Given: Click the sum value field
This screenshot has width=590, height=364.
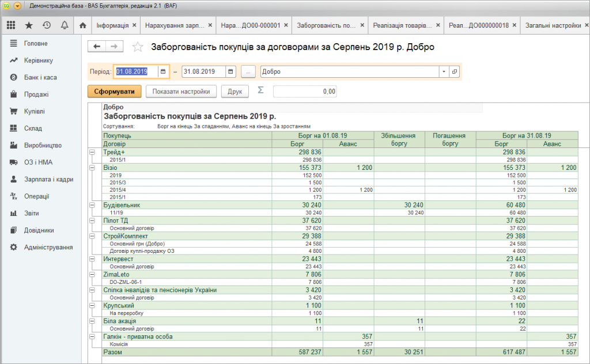Looking at the screenshot, I should pos(305,91).
